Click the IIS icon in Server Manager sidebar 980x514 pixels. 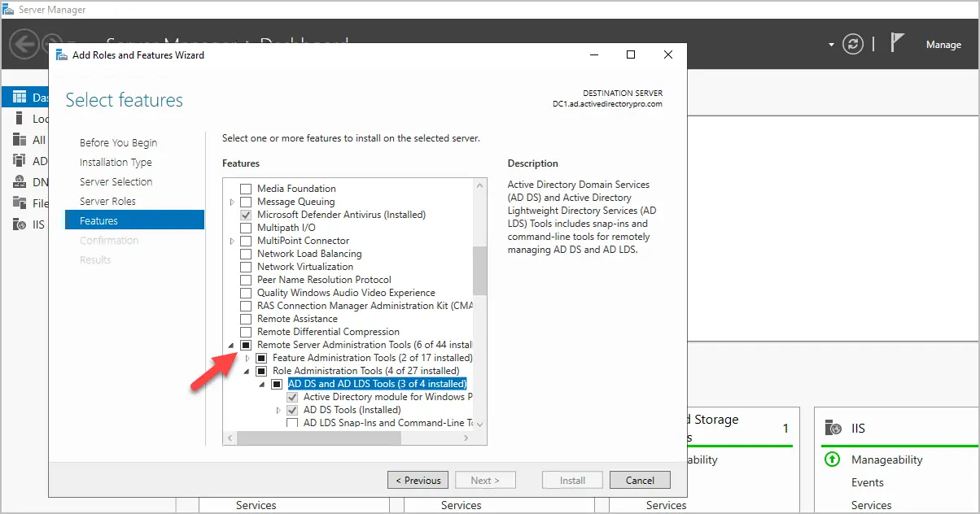20,224
